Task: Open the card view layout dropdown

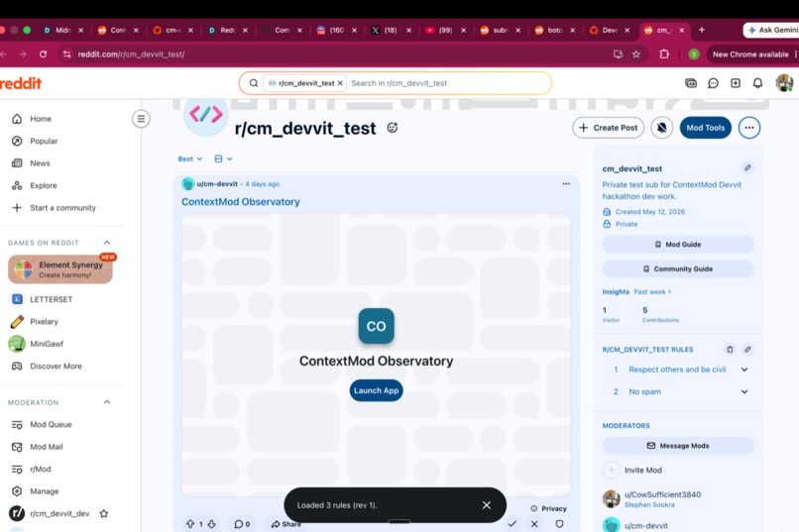Action: point(223,159)
